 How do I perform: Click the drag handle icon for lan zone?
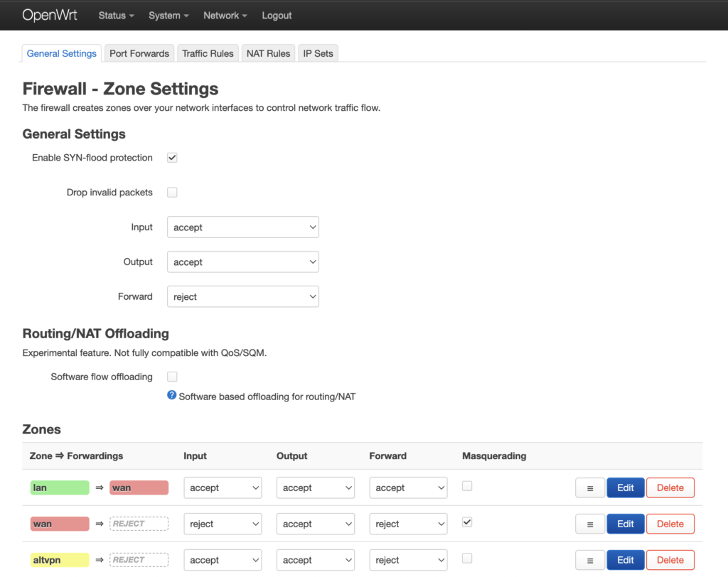[589, 488]
